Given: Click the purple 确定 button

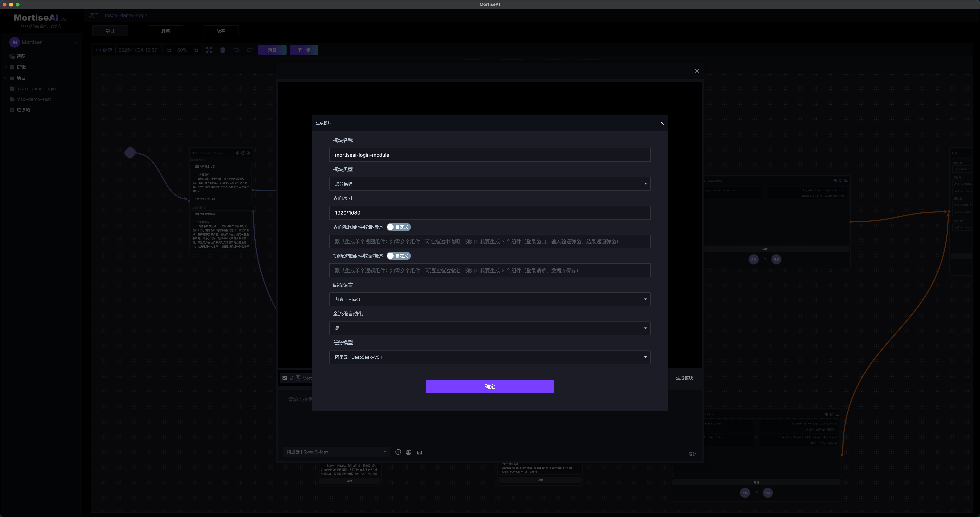Looking at the screenshot, I should (490, 387).
